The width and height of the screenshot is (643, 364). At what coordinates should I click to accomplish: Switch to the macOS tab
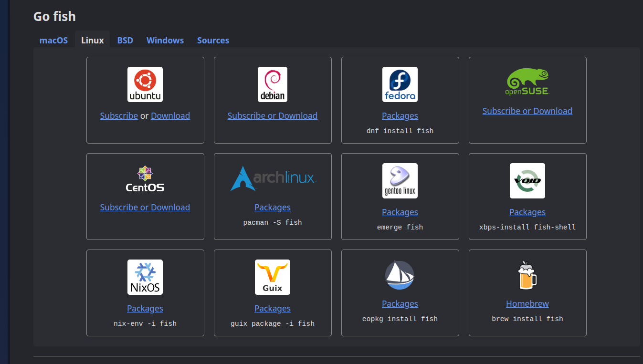53,41
